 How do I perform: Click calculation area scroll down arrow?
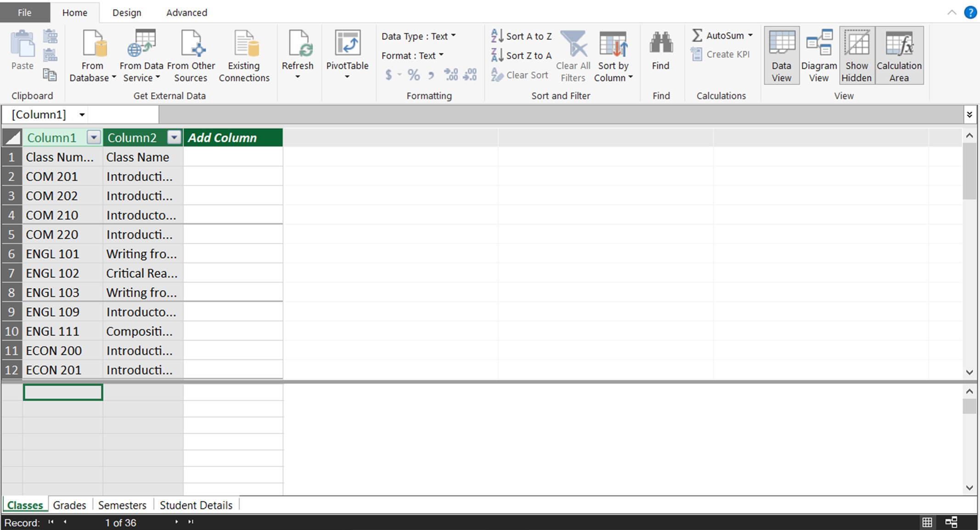point(969,488)
